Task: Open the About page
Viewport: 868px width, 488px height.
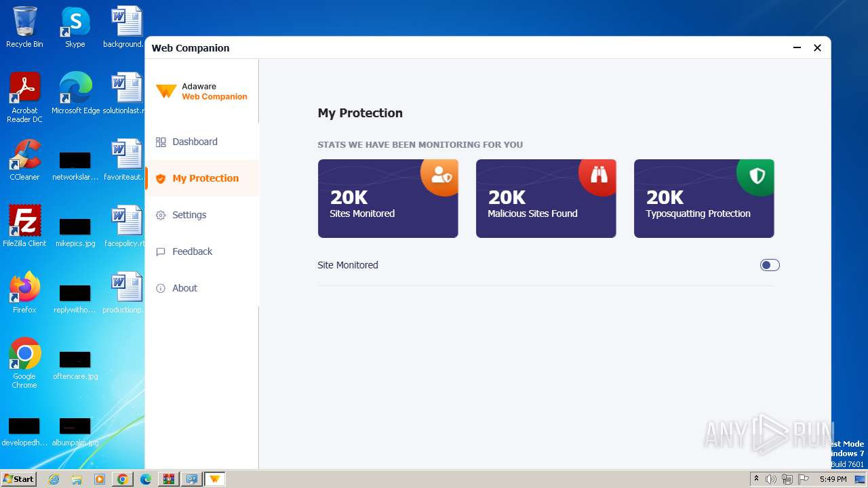Action: 202,288
